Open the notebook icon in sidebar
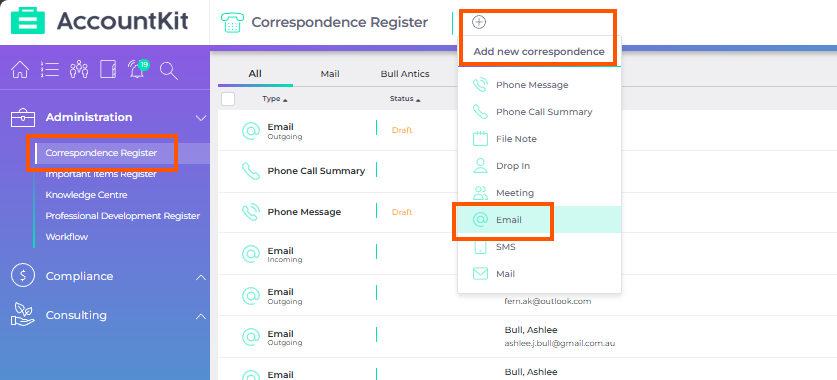Image resolution: width=837 pixels, height=380 pixels. coord(108,70)
